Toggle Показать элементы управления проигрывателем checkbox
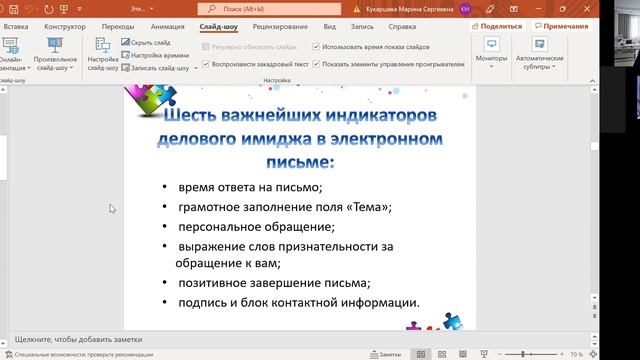The height and width of the screenshot is (360, 640). tap(316, 64)
